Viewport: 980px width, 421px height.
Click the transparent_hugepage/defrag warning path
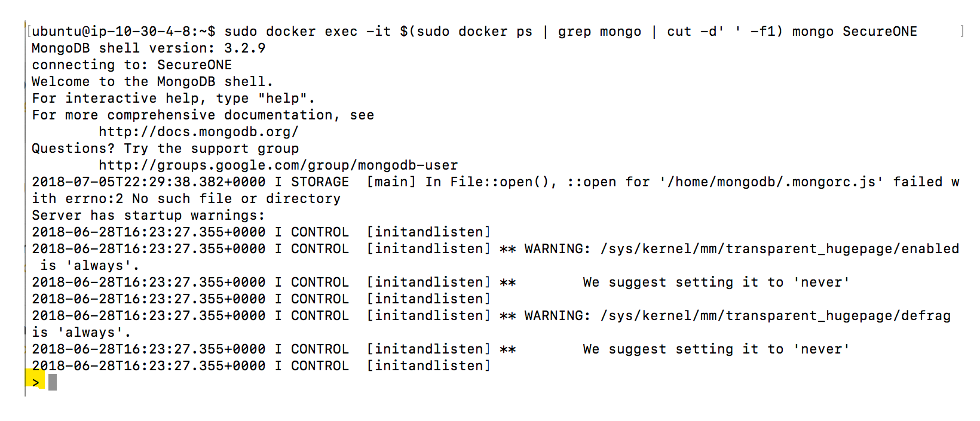pos(775,316)
